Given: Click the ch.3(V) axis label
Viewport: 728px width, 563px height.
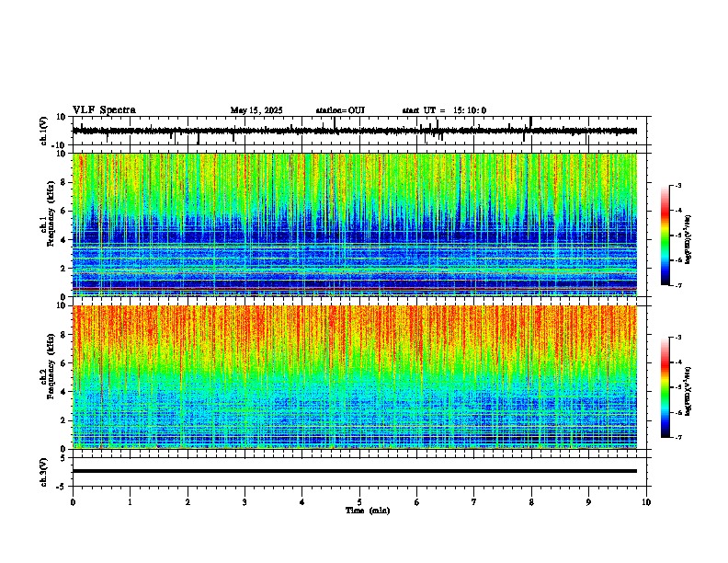Looking at the screenshot, I should 44,472.
